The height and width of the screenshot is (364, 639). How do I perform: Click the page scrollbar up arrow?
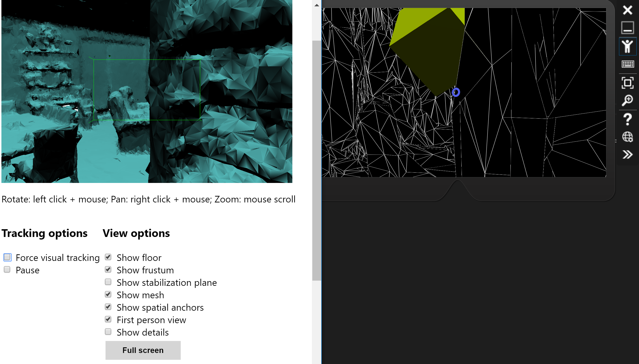pos(317,5)
